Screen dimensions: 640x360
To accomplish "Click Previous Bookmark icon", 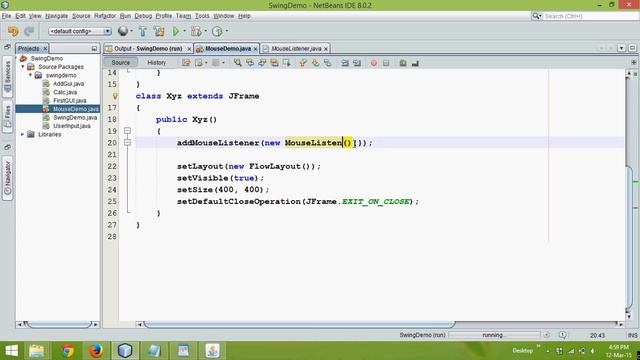I will (303, 63).
